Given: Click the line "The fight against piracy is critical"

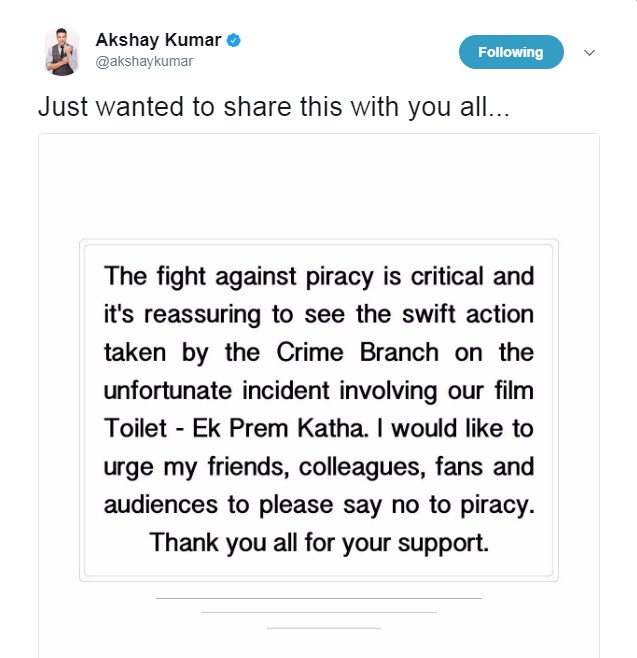Looking at the screenshot, I should point(319,275).
